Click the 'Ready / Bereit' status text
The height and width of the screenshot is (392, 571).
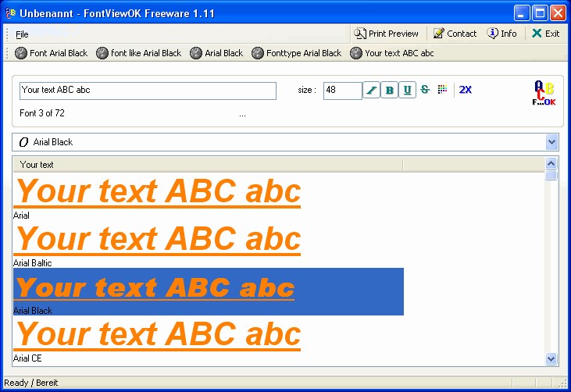coord(31,383)
